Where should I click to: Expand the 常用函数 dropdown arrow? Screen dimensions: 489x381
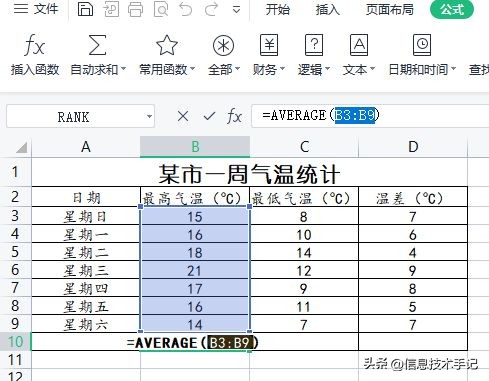(x=192, y=69)
